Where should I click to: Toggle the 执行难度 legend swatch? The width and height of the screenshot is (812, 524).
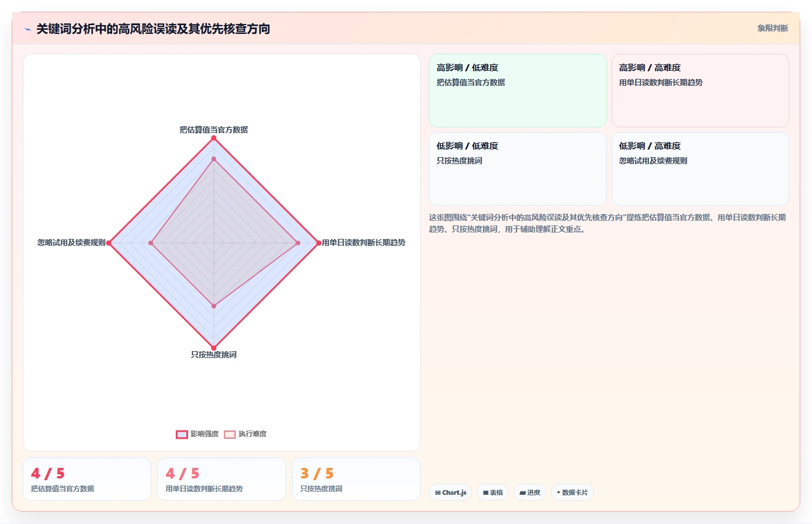pos(230,434)
